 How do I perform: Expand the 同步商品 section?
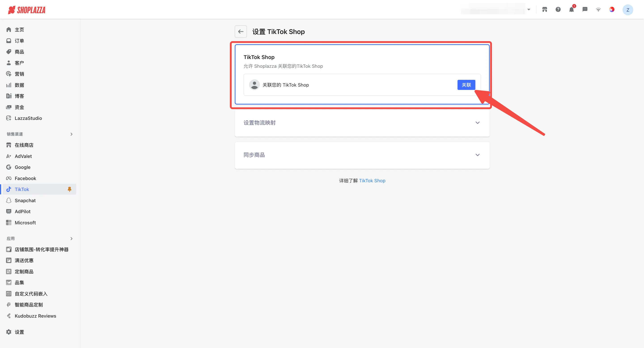[362, 155]
